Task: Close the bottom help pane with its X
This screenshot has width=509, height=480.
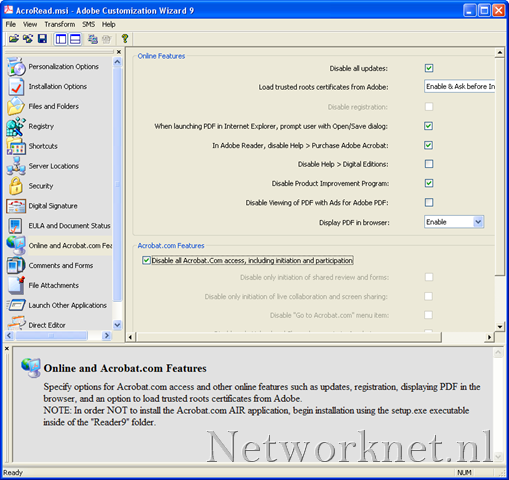Action: pyautogui.click(x=7, y=348)
